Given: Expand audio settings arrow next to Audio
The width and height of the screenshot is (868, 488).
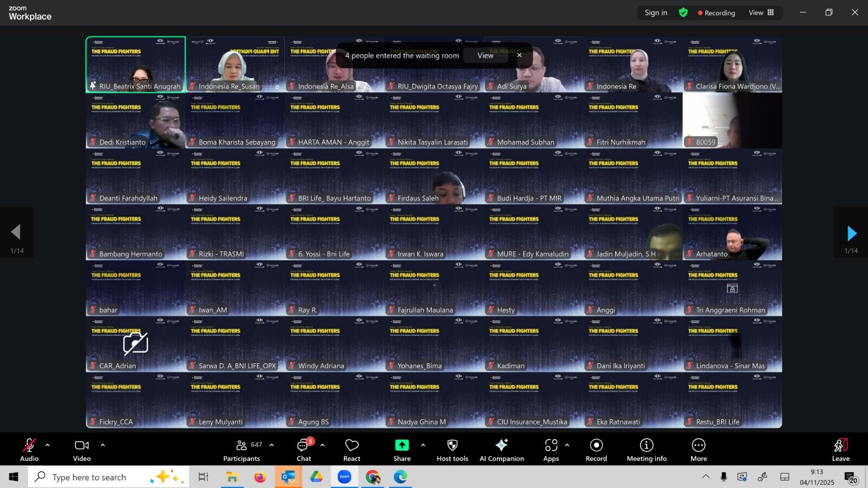Looking at the screenshot, I should [48, 445].
